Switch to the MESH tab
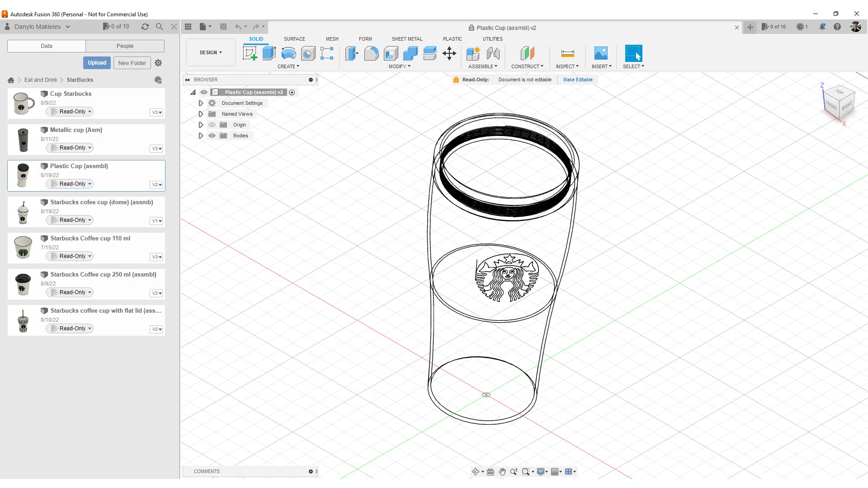The width and height of the screenshot is (868, 488). [x=332, y=39]
